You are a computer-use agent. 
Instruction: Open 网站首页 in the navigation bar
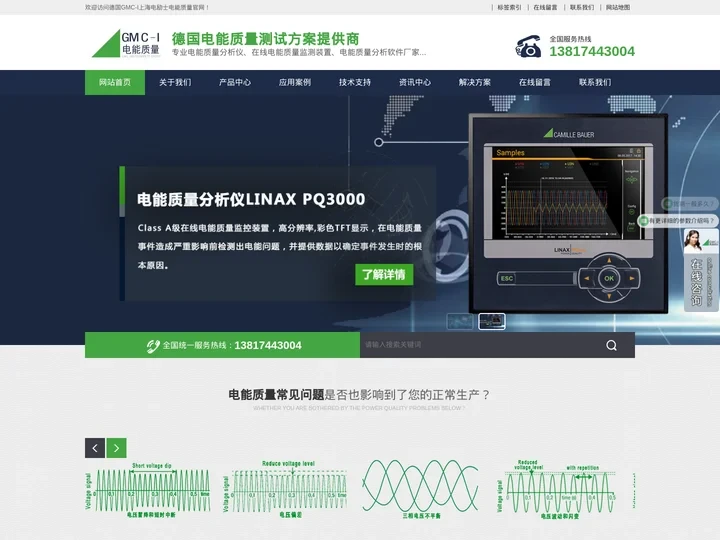tap(115, 82)
